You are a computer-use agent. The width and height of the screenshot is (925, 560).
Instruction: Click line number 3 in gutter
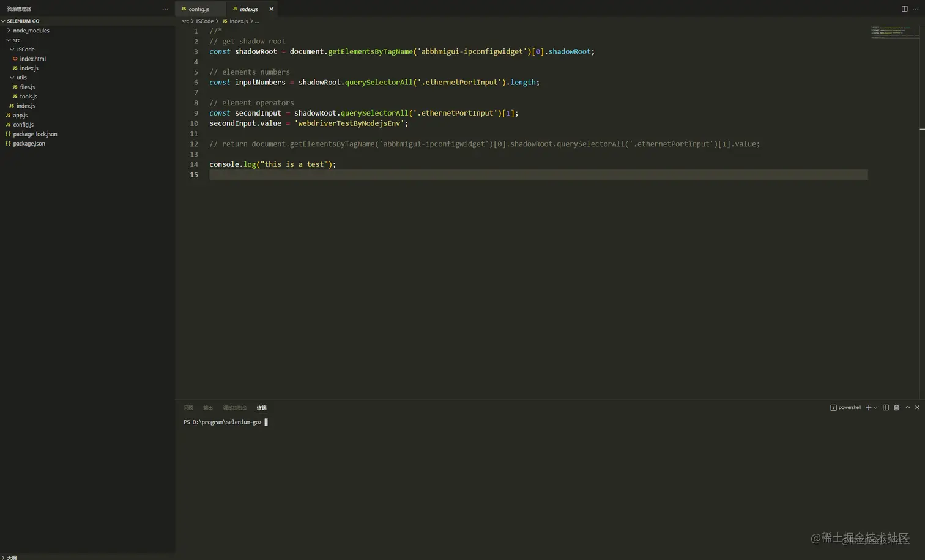(196, 51)
